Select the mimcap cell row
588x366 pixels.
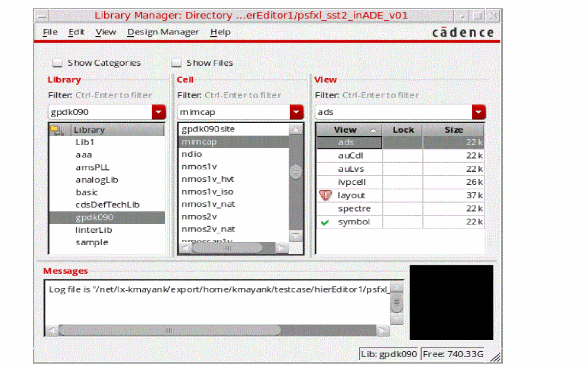tap(233, 142)
